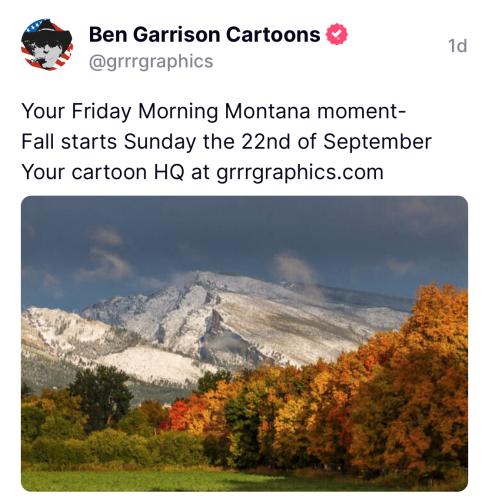
Task: Open the Ben Garrison Cartoons display name
Action: tap(204, 34)
